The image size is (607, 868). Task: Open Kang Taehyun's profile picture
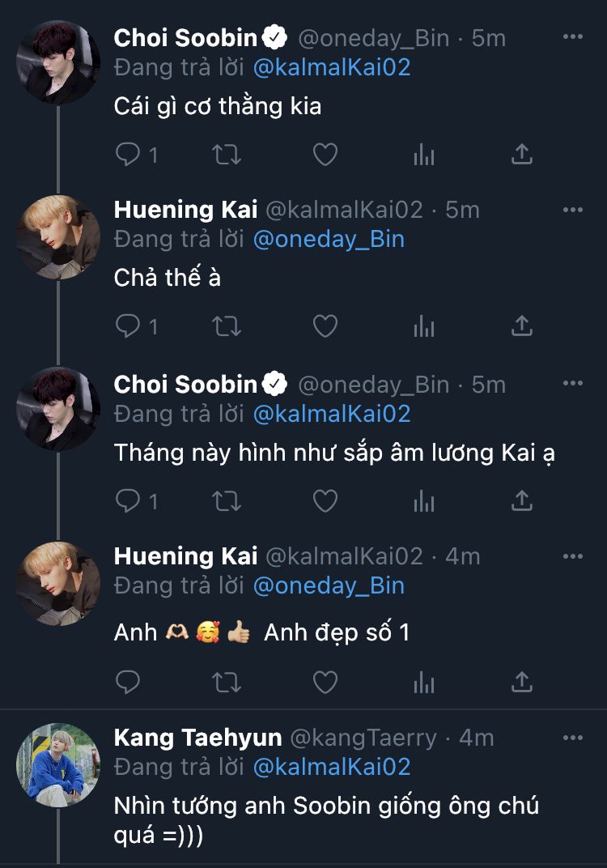pyautogui.click(x=58, y=764)
